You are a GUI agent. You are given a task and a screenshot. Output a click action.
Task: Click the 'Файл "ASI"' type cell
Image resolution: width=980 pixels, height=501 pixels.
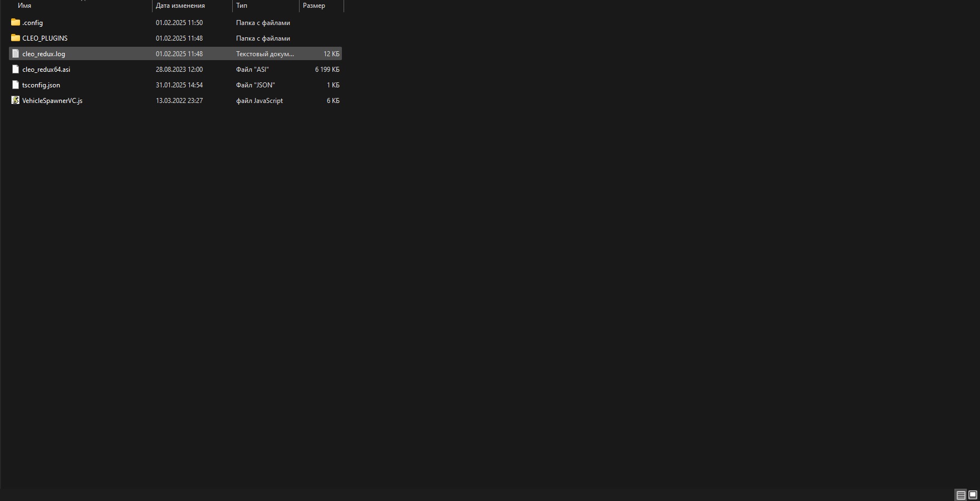click(252, 70)
